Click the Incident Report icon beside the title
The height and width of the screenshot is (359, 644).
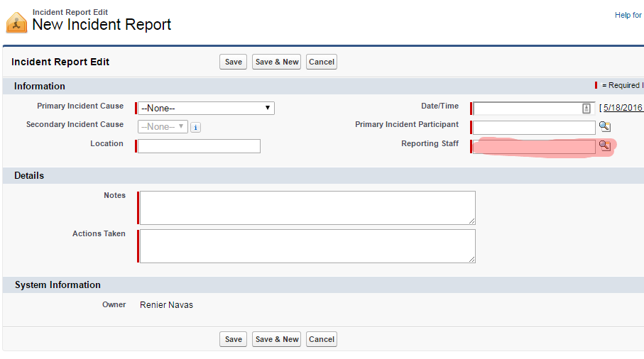pos(16,23)
